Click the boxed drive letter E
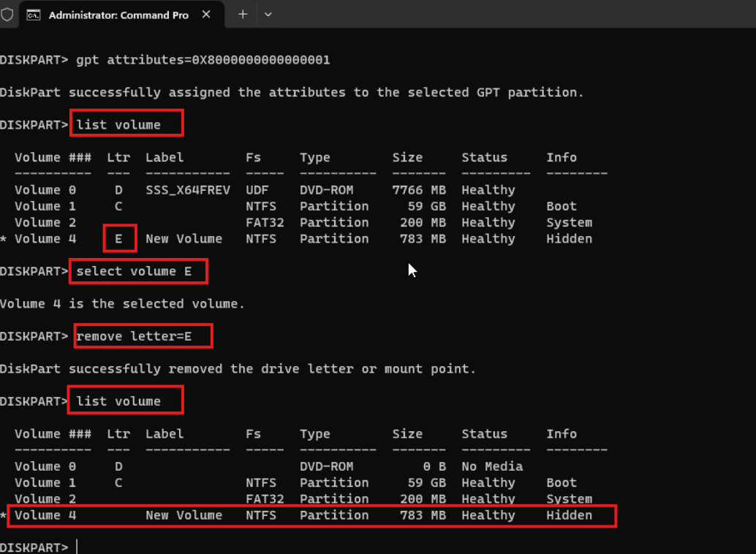The height and width of the screenshot is (554, 756). 118,239
